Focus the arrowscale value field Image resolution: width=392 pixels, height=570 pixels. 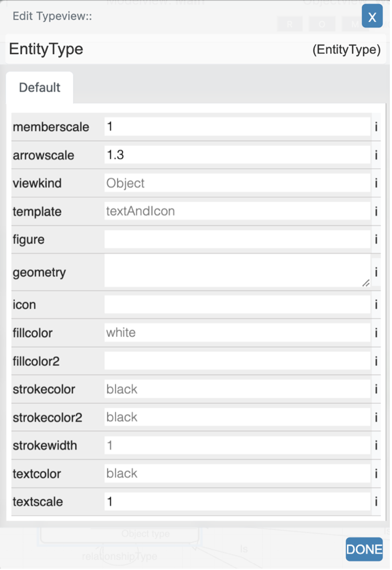(x=238, y=155)
